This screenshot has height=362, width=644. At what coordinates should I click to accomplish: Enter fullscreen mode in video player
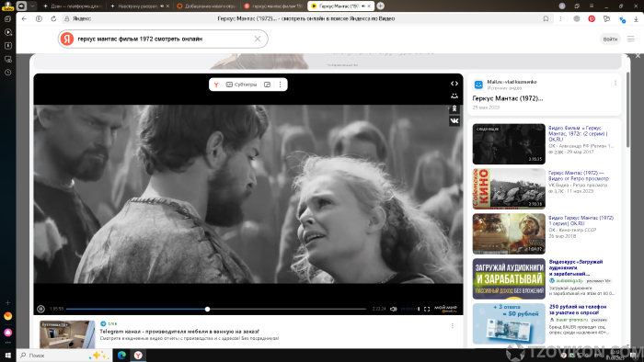click(x=427, y=309)
